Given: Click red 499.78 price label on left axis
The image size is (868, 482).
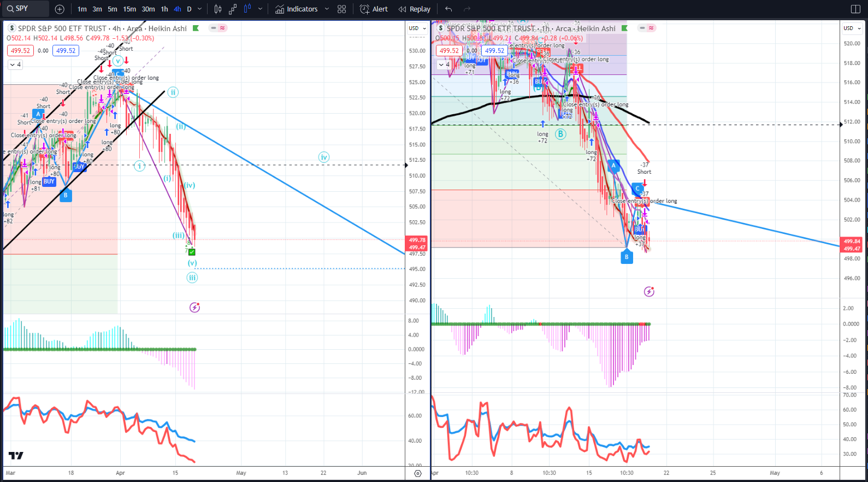Looking at the screenshot, I should [x=417, y=240].
